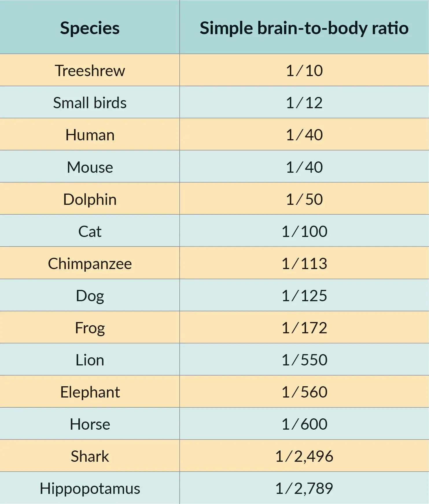Select the Frog species cell

pos(90,328)
